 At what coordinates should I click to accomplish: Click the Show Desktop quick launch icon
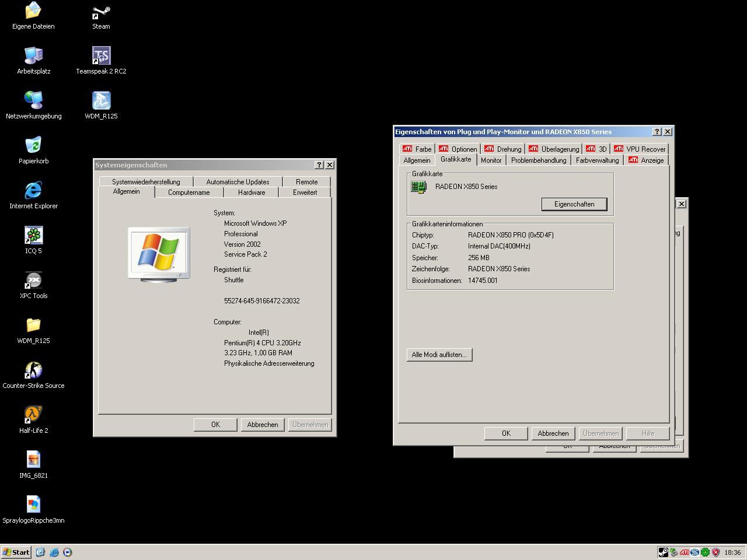pos(40,552)
